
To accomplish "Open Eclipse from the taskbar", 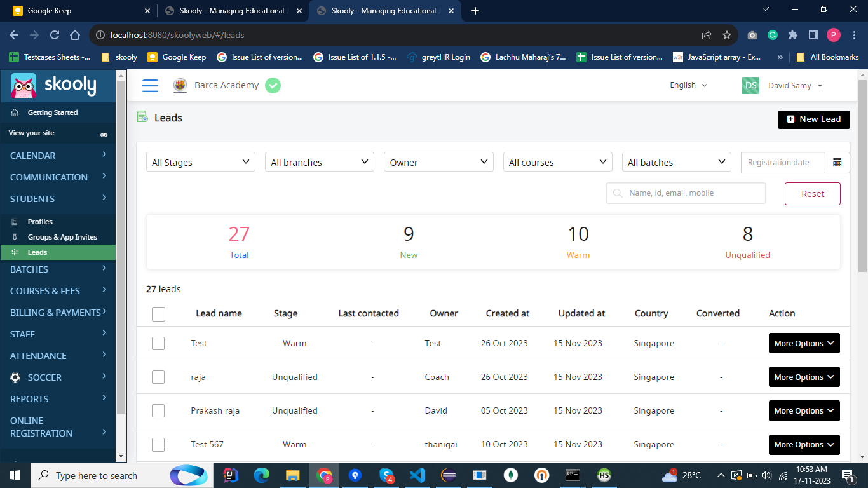I will pyautogui.click(x=449, y=475).
